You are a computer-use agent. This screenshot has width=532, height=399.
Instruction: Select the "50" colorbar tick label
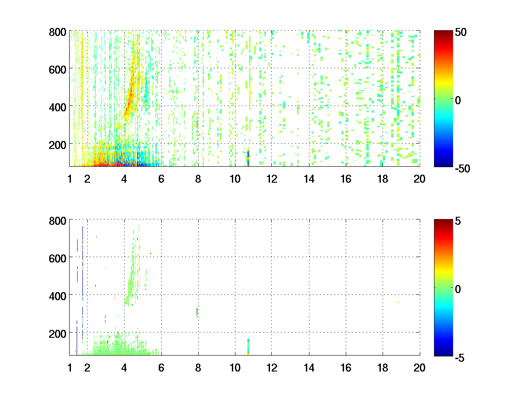tap(460, 32)
